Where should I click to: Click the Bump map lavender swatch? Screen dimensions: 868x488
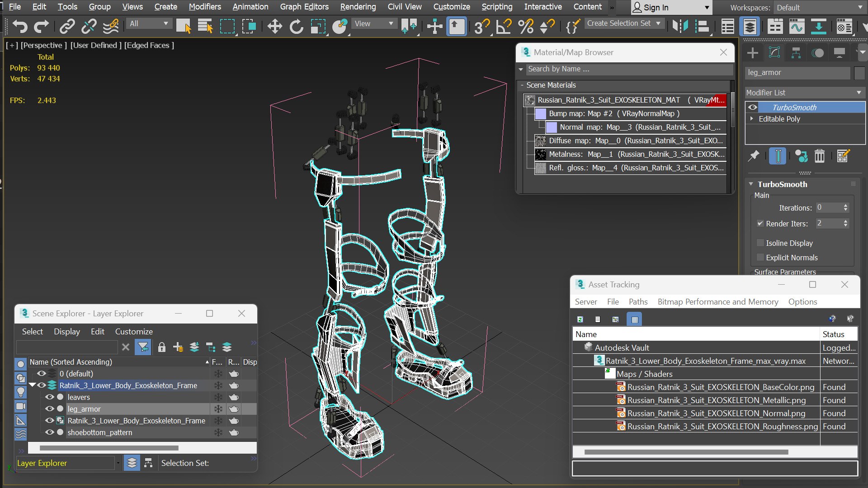[541, 114]
